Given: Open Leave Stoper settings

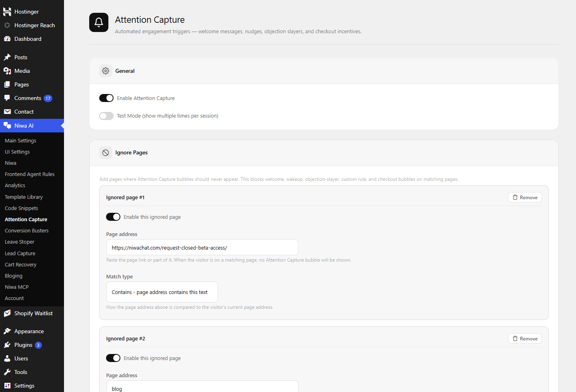Looking at the screenshot, I should [x=20, y=242].
